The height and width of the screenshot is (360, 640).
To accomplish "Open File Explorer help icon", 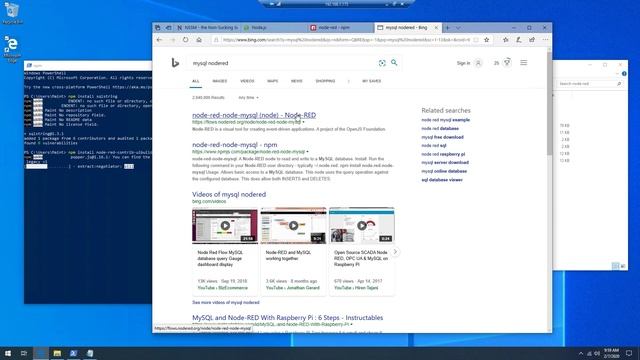I will tap(624, 74).
